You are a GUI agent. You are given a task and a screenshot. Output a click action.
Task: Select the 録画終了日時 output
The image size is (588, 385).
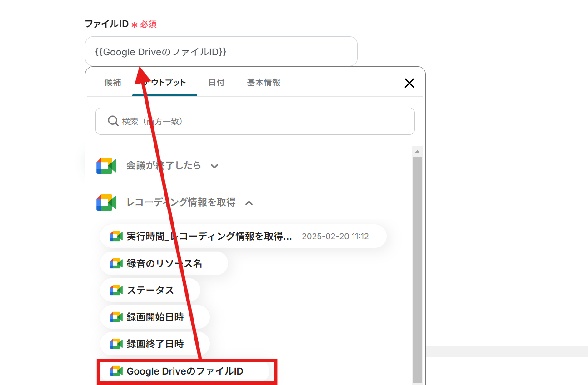click(x=155, y=344)
